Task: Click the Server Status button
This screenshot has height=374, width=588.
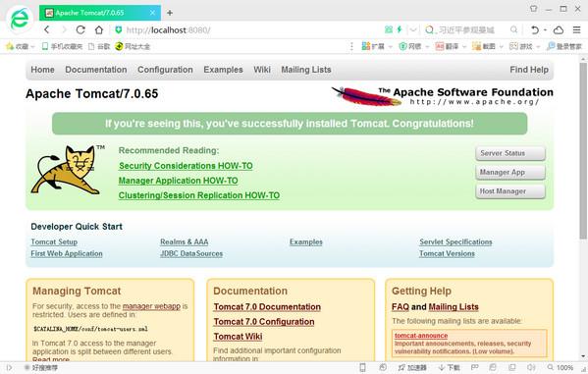Action: (510, 153)
